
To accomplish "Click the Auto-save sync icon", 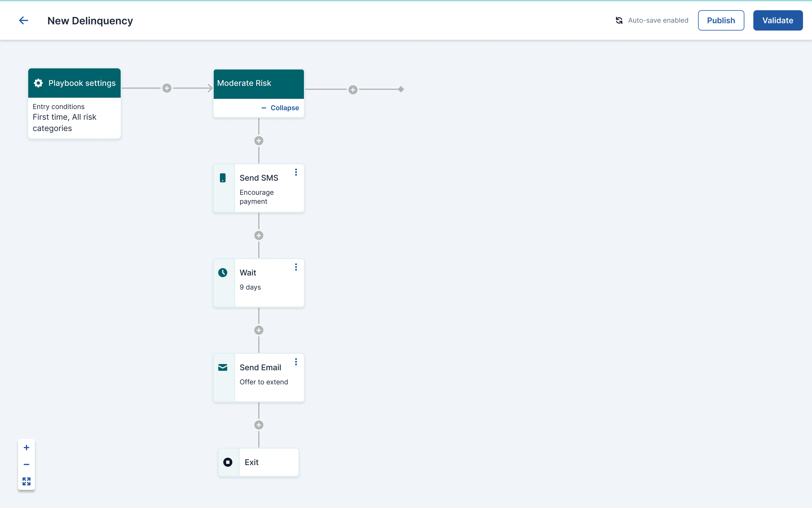I will 619,20.
